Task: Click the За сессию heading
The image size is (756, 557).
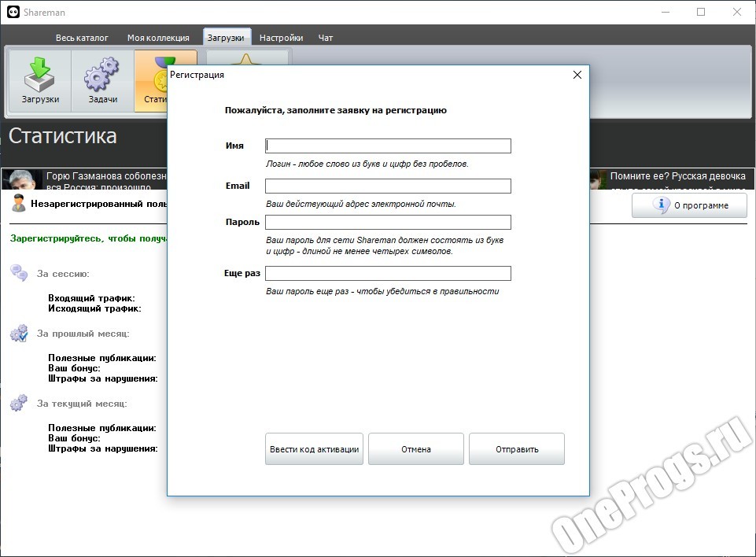Action: point(63,274)
